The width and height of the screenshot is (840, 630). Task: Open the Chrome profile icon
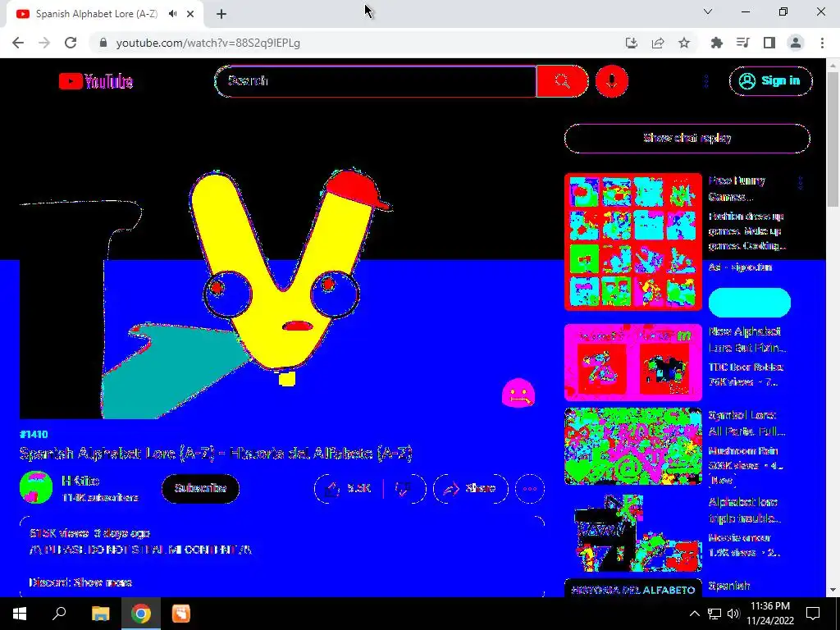[796, 43]
